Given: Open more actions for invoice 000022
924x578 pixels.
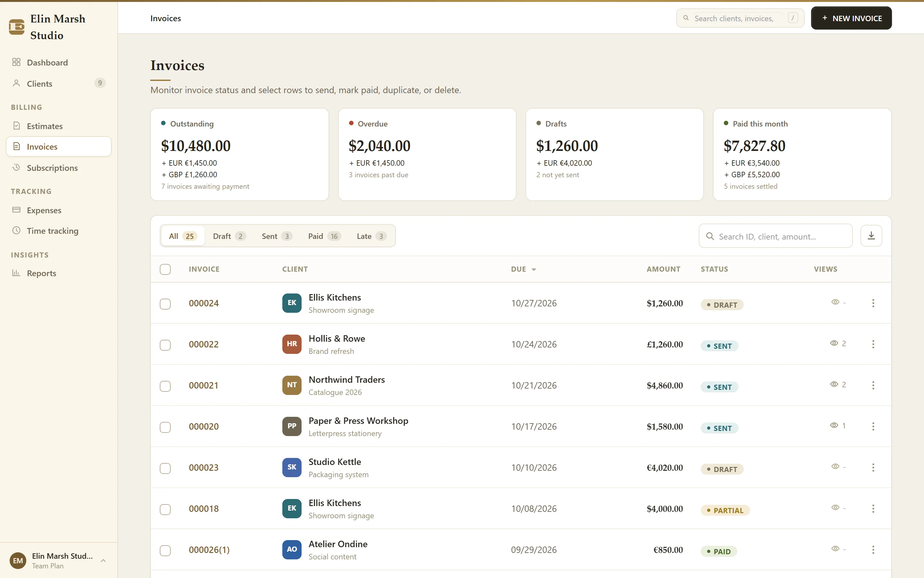Looking at the screenshot, I should 873,344.
